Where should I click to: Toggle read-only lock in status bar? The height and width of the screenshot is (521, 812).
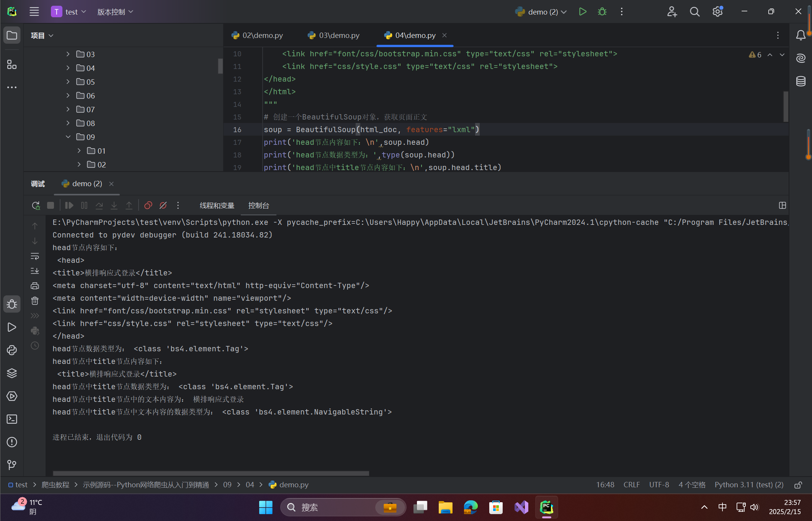(x=798, y=485)
